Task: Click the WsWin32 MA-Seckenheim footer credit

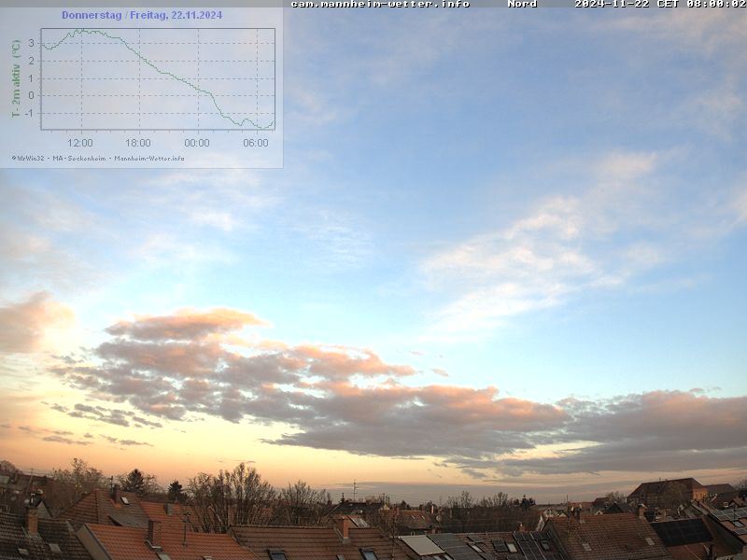Action: [x=98, y=158]
